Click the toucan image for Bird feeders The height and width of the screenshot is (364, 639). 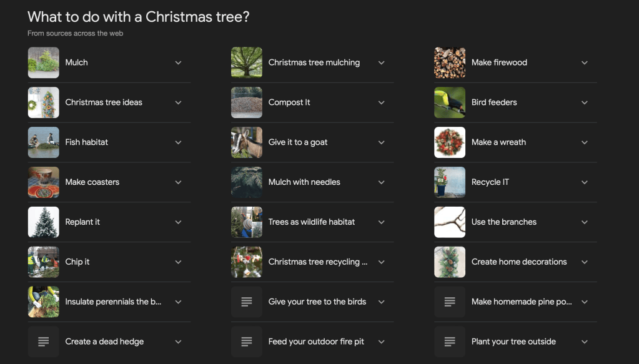click(x=450, y=102)
